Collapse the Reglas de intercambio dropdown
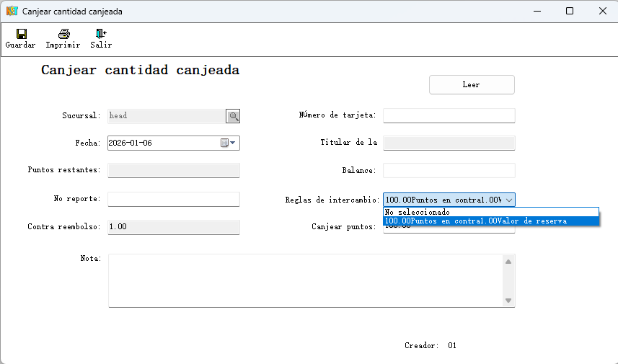Image resolution: width=618 pixels, height=364 pixels. (x=508, y=200)
